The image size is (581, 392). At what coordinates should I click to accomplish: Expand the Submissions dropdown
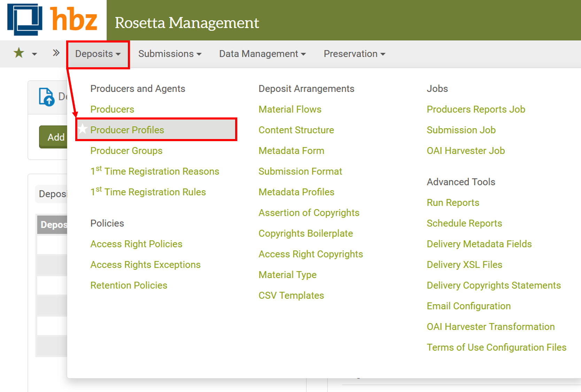pyautogui.click(x=170, y=54)
